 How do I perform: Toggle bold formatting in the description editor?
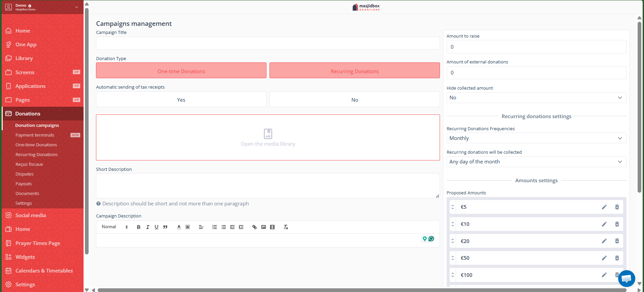click(x=139, y=227)
